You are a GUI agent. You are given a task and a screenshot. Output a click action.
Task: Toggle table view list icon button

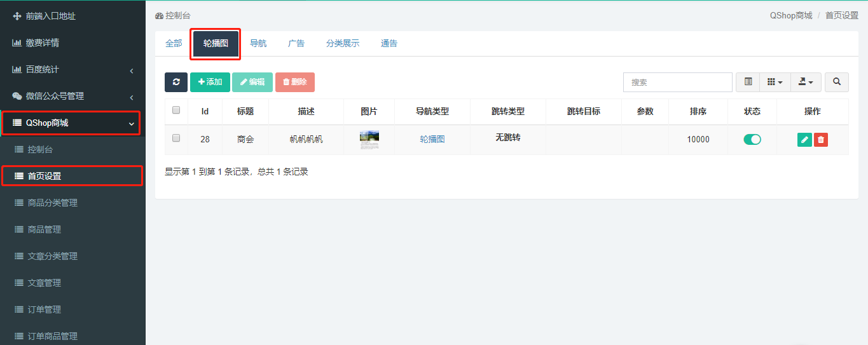748,82
